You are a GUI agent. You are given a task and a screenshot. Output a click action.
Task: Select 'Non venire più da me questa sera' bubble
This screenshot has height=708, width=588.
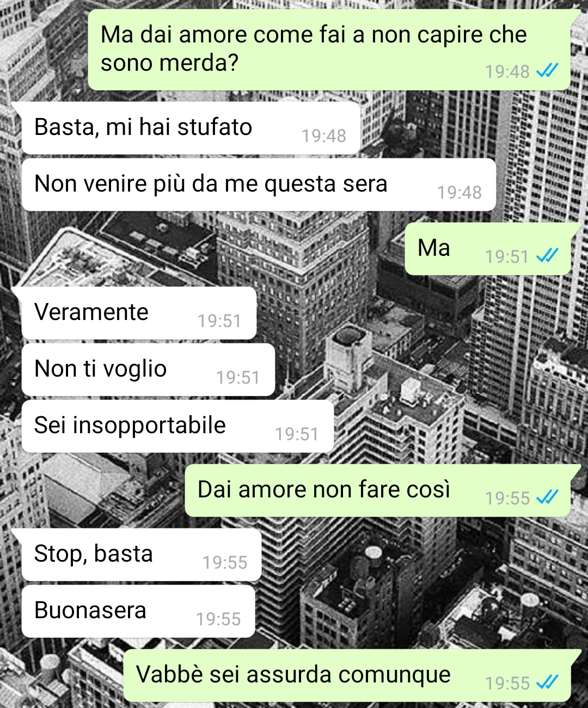coord(259,184)
